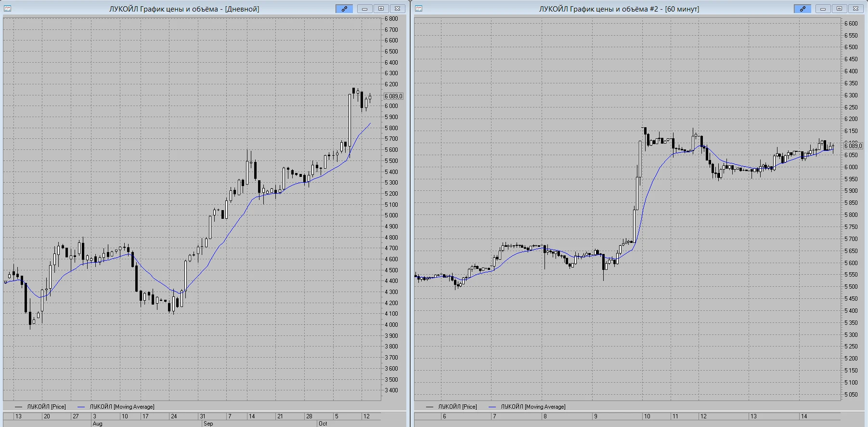
Task: Close the 60 минут chart window
Action: coord(855,9)
